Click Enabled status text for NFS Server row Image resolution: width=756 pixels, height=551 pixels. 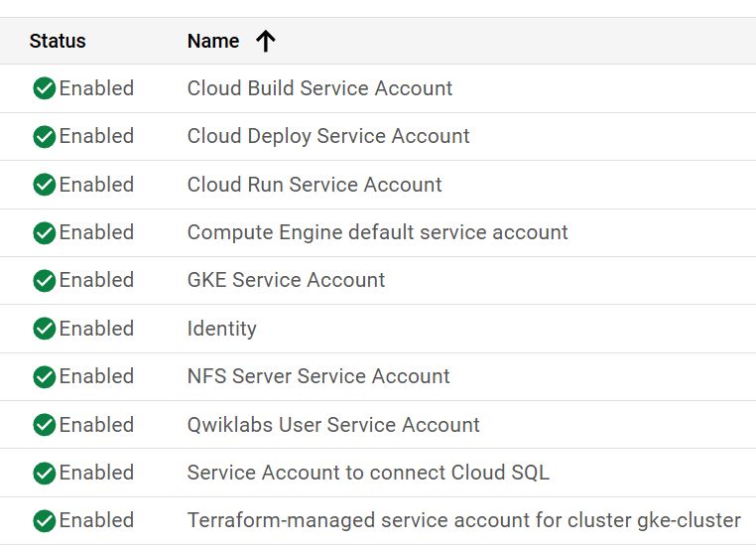click(x=96, y=376)
